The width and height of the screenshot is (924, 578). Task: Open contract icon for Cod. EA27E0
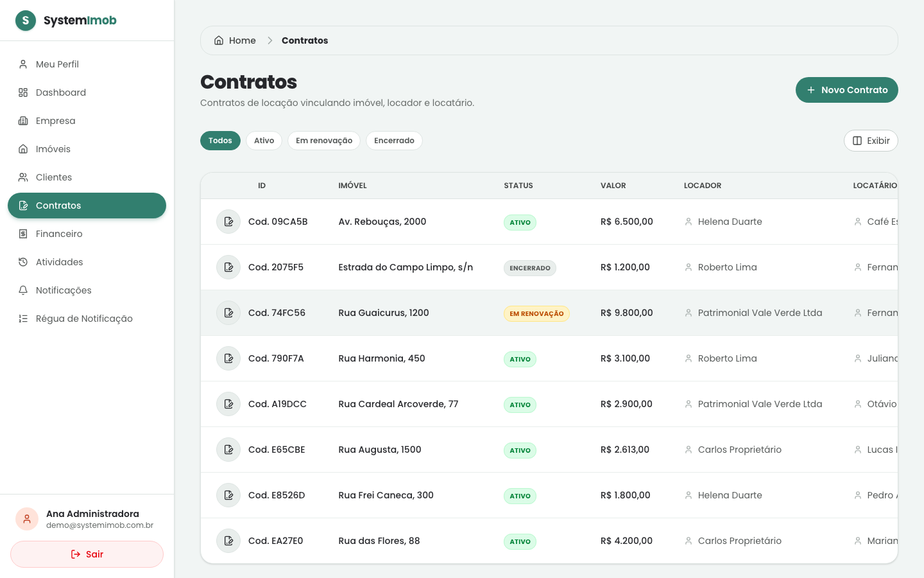[228, 541]
